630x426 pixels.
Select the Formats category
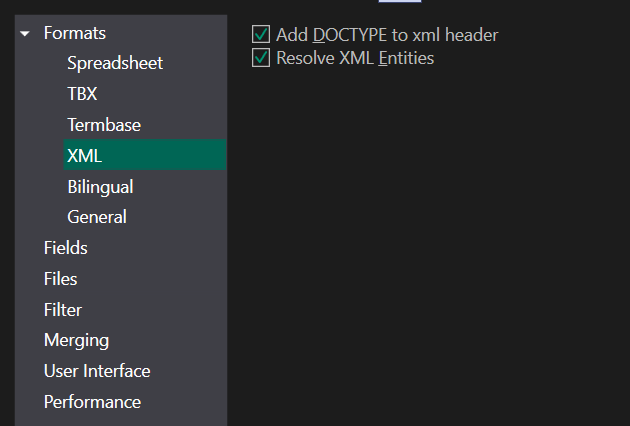[75, 33]
